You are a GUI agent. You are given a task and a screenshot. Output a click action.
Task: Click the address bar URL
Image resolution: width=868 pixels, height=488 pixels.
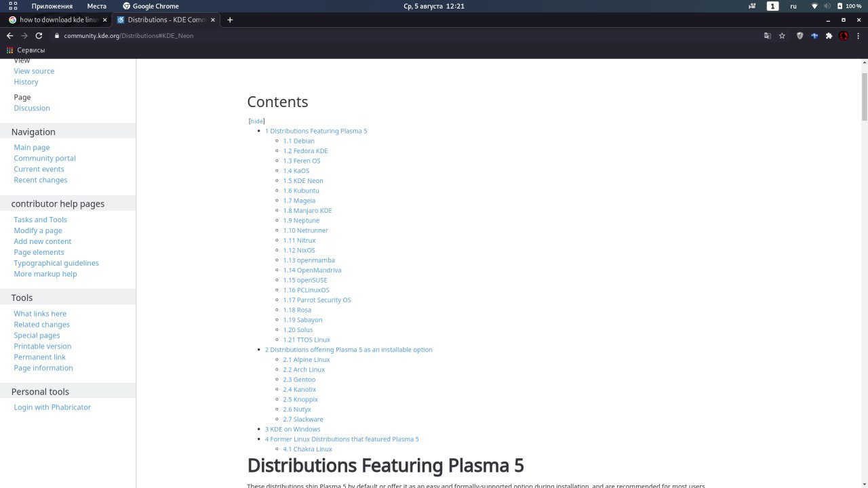point(129,36)
